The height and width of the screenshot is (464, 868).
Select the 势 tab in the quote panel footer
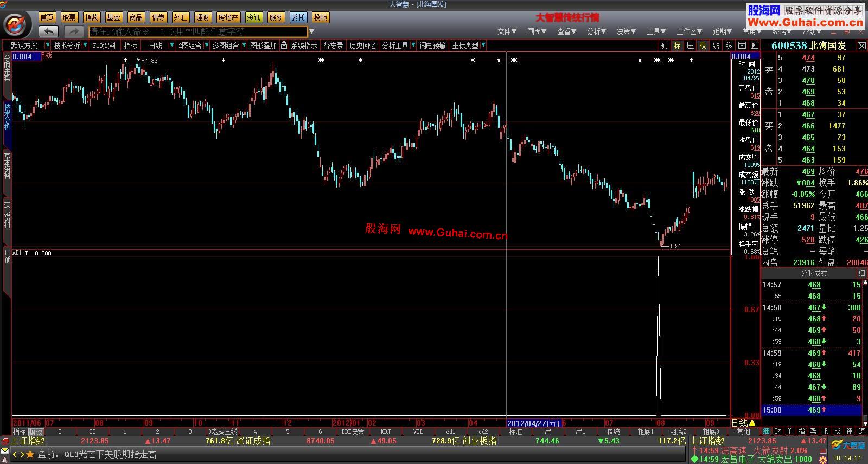click(813, 431)
